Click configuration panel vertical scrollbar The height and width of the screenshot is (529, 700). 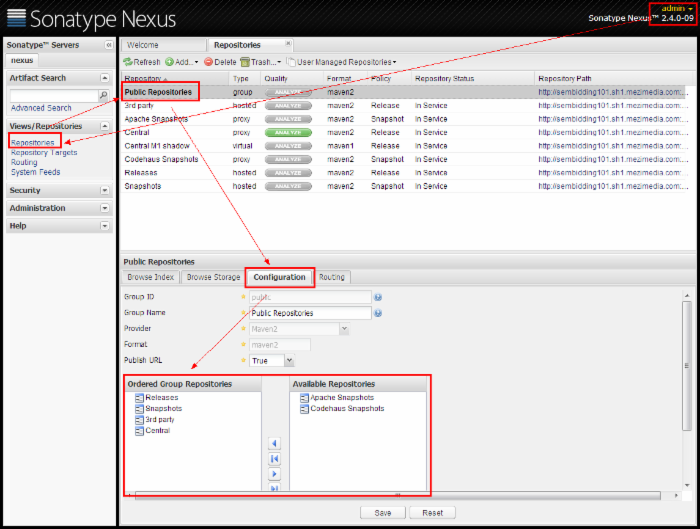tap(687, 366)
